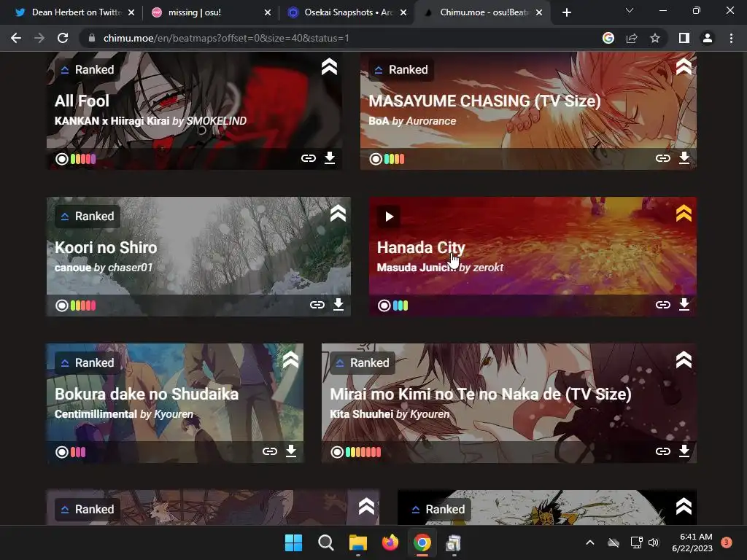747x560 pixels.
Task: Share this page icon
Action: tap(632, 38)
